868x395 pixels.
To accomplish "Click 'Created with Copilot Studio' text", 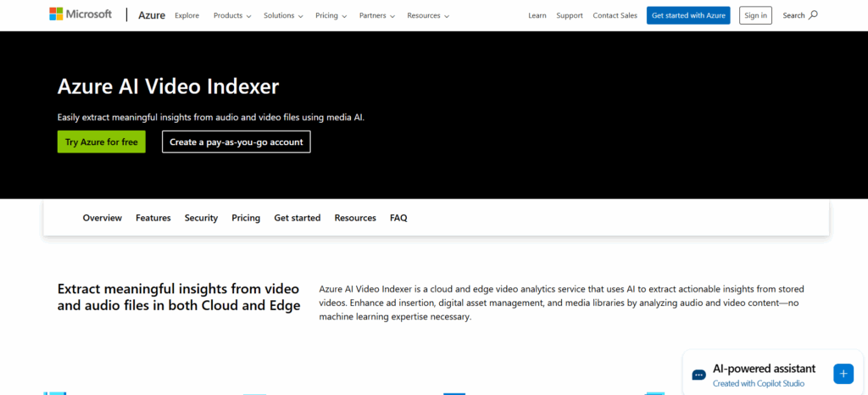I will (x=759, y=383).
